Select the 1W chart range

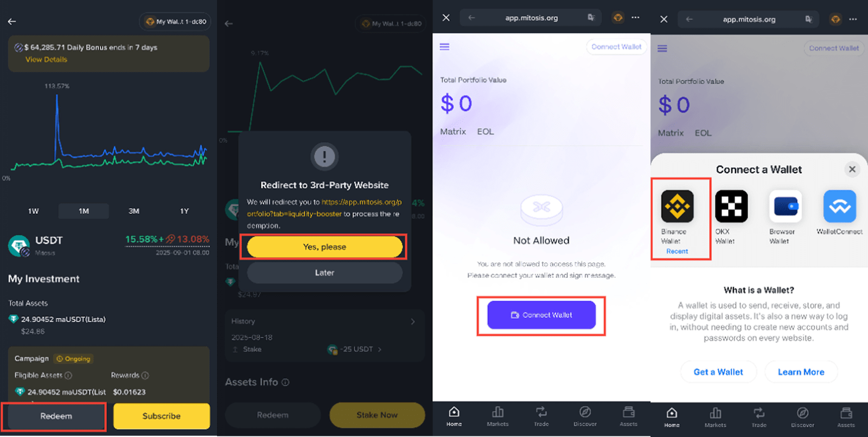tap(34, 211)
